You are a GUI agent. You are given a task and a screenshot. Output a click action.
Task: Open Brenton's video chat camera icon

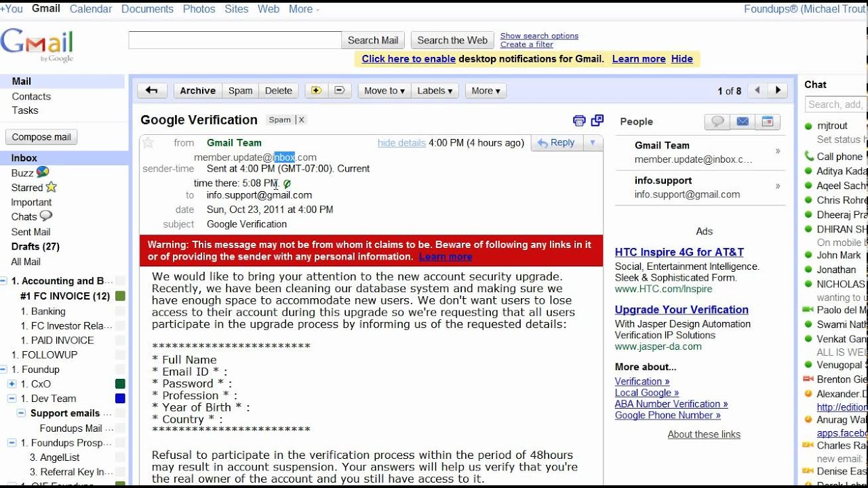808,380
